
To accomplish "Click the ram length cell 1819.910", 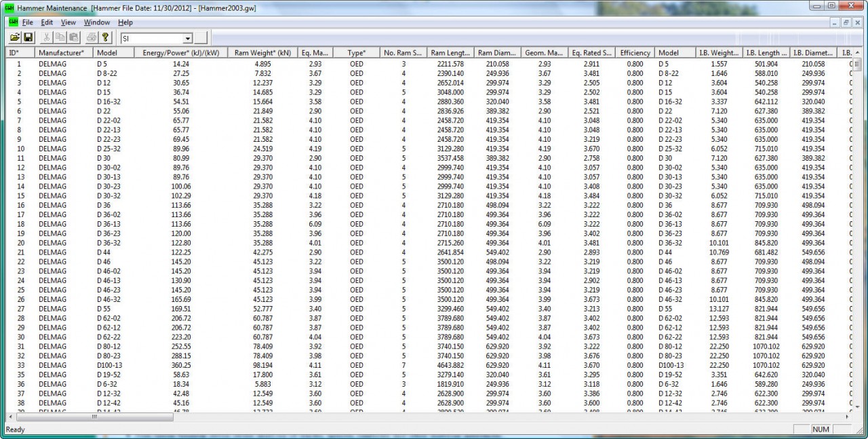I will point(450,384).
